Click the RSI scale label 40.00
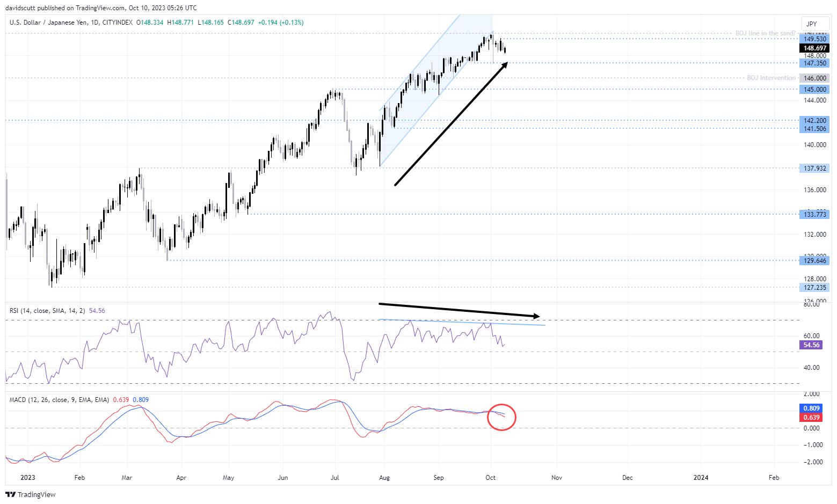The width and height of the screenshot is (837, 504). (812, 368)
